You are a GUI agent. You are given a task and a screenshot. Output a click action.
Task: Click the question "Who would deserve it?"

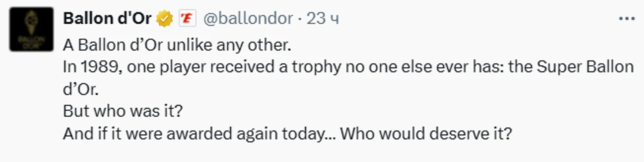point(426,133)
